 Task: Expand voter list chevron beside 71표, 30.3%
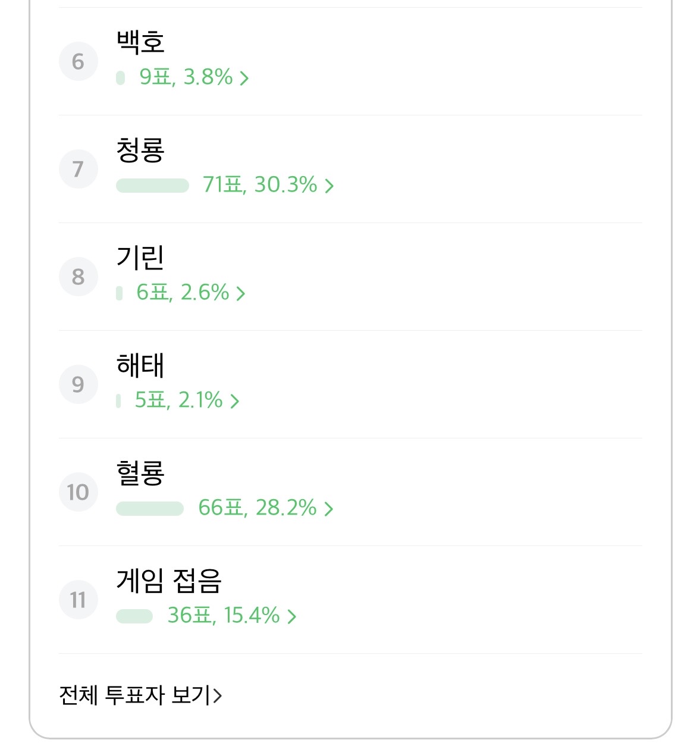pos(329,186)
